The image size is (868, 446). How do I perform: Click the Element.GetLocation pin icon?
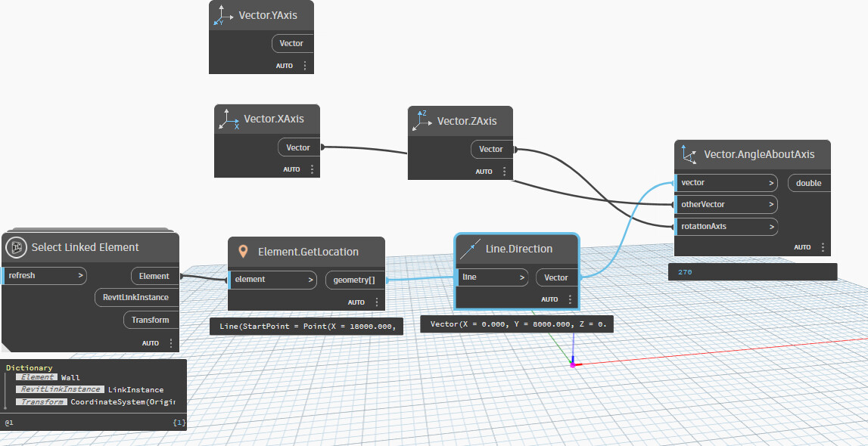pos(242,252)
